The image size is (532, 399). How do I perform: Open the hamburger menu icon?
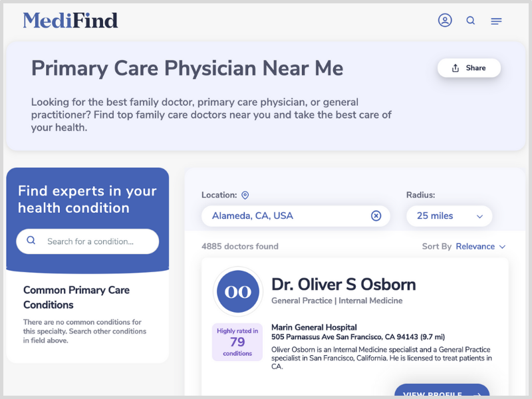(496, 21)
